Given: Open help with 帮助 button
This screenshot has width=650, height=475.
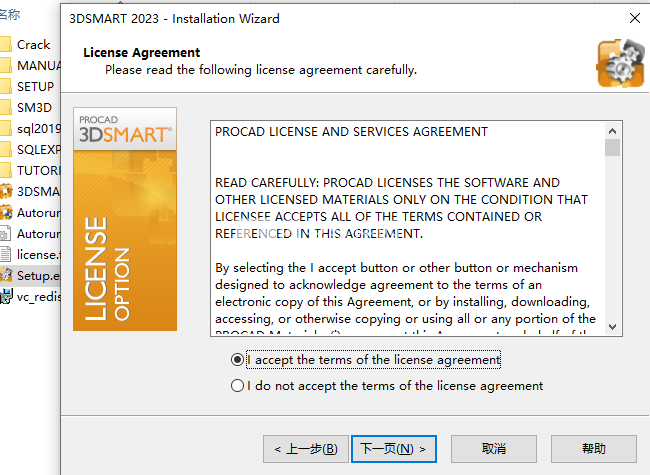Looking at the screenshot, I should [594, 449].
